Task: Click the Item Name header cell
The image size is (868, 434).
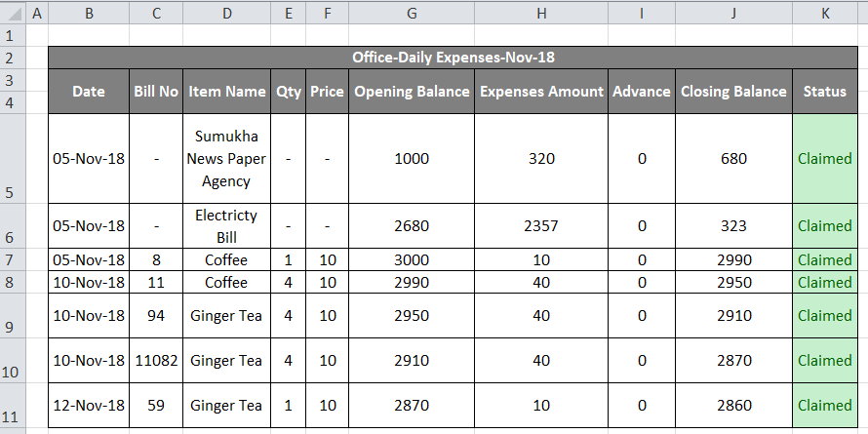Action: (x=227, y=92)
